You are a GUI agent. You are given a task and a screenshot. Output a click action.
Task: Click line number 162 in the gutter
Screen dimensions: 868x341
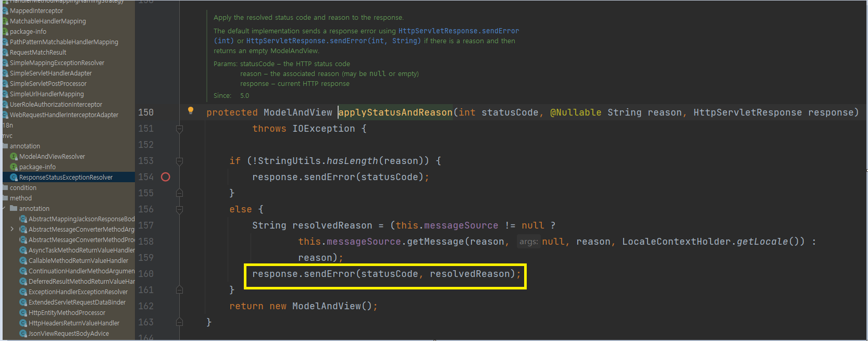pyautogui.click(x=146, y=306)
